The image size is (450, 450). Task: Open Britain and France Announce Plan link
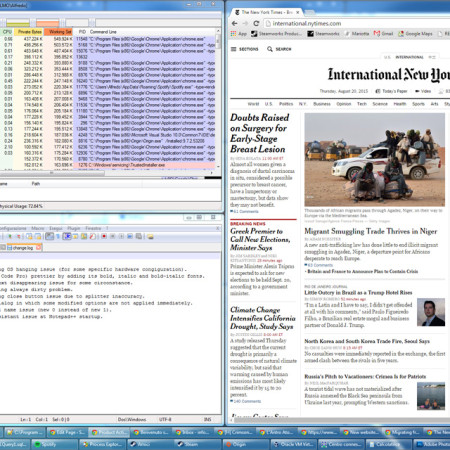[363, 271]
